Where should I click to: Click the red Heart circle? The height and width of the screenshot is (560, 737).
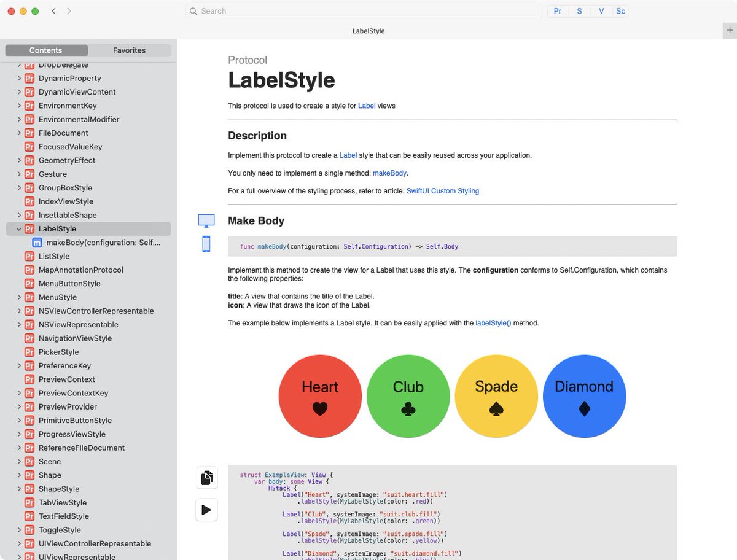coord(320,397)
